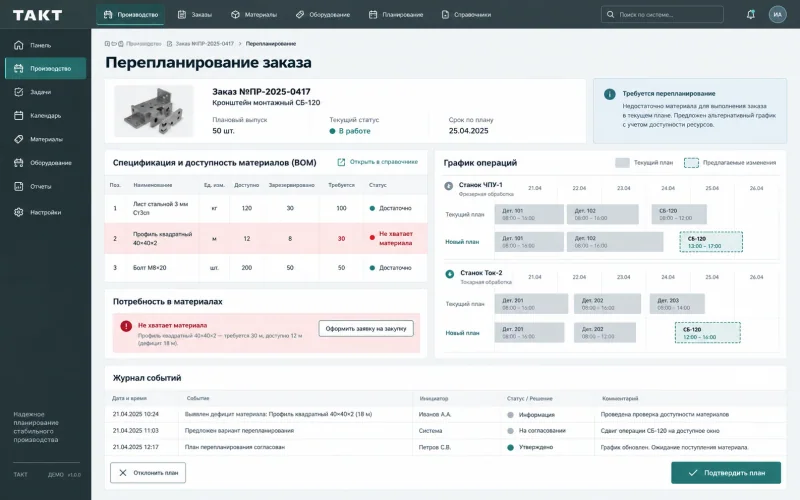Click log entry dated 21.04.2025 10:24
800x500 pixels.
[x=445, y=414]
